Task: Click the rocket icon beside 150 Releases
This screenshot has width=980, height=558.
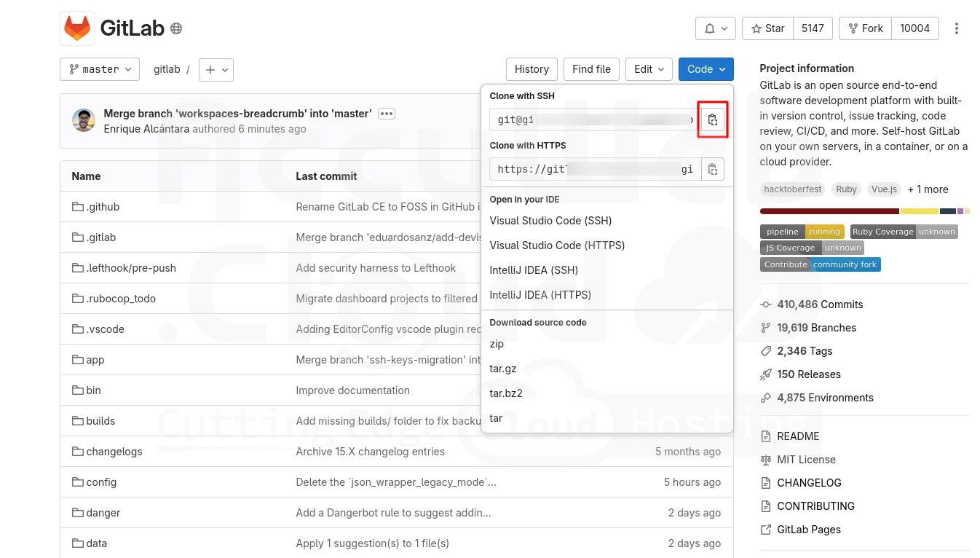Action: click(764, 374)
